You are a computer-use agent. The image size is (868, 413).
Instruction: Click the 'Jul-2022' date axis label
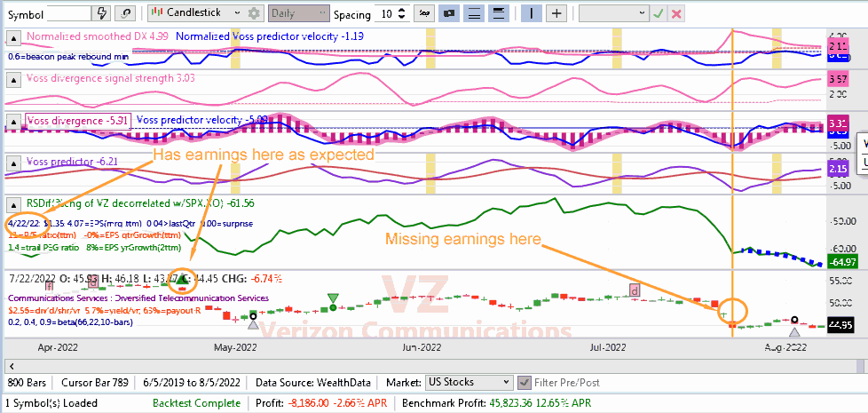point(608,347)
